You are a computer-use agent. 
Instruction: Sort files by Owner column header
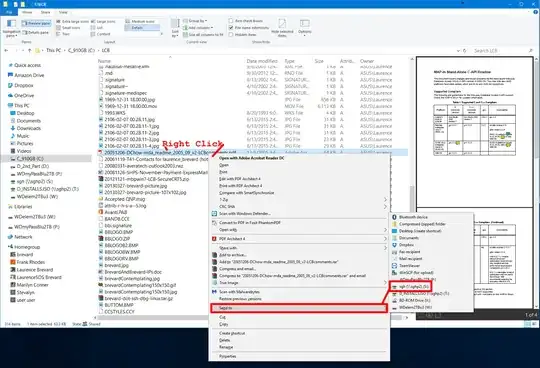click(367, 61)
